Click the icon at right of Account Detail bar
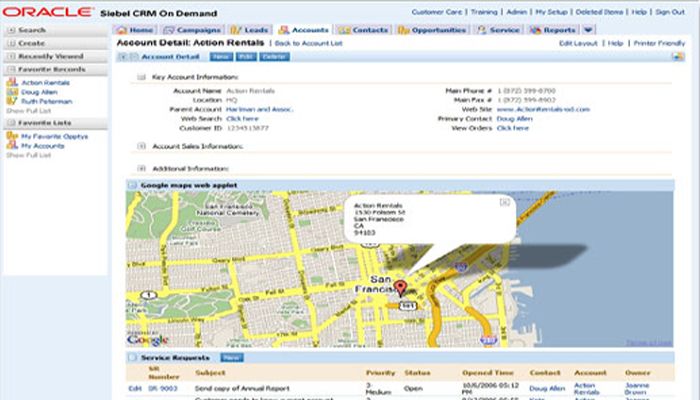Screen dimensions: 700x400 [x=678, y=56]
